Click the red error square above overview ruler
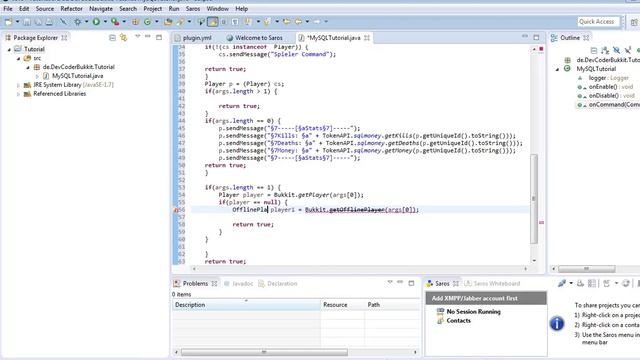 [x=541, y=49]
